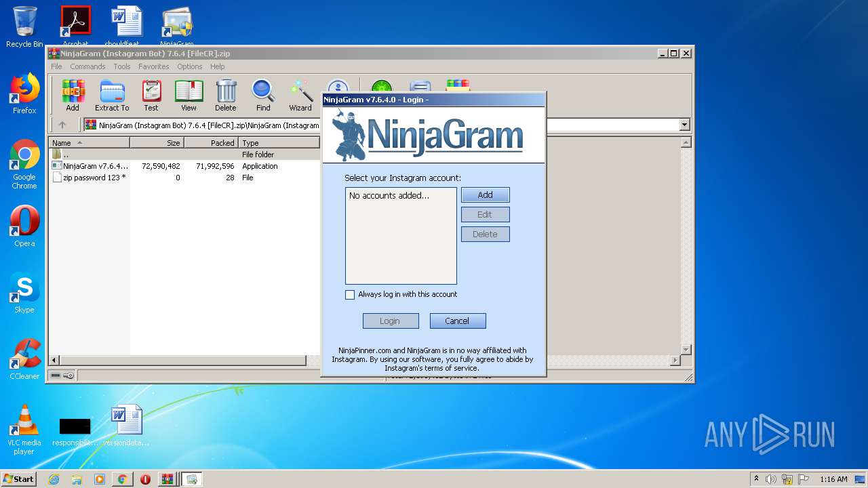868x488 pixels.
Task: Open the Windows Start menu
Action: click(x=19, y=479)
